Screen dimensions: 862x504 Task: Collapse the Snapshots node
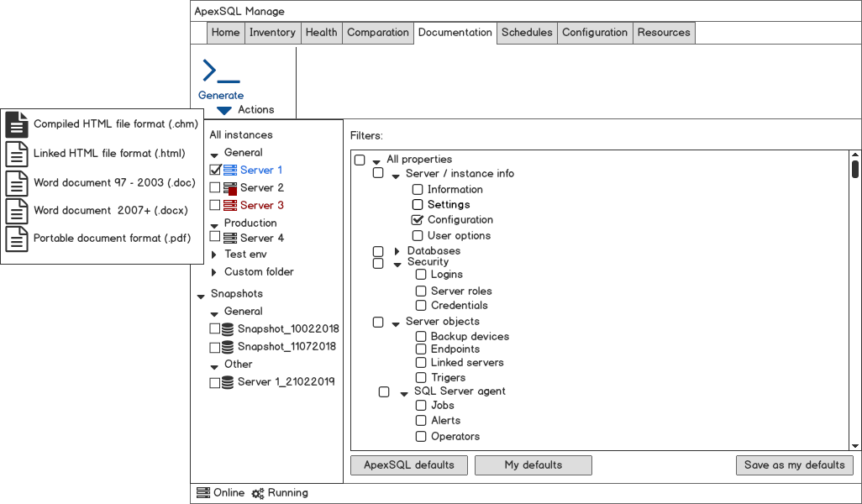[x=201, y=297]
